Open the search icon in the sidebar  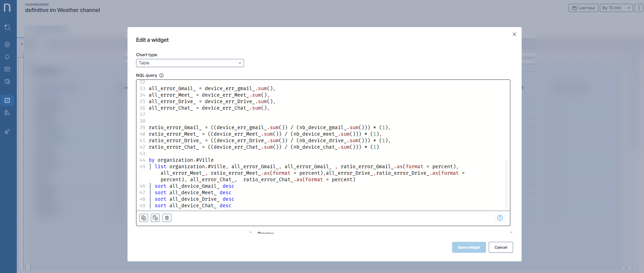click(x=7, y=27)
